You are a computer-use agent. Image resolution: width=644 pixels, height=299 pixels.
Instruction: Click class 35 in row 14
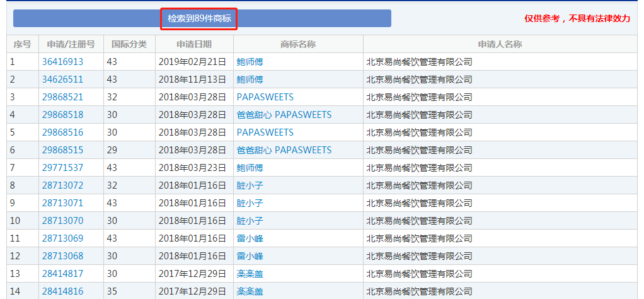point(112,291)
